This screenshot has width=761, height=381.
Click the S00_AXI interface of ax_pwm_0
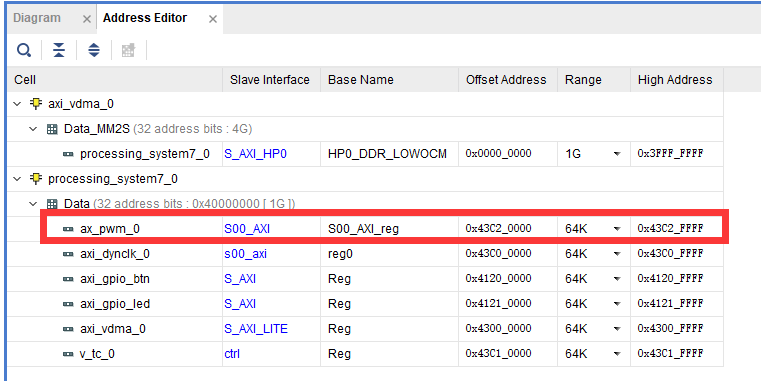pos(247,229)
